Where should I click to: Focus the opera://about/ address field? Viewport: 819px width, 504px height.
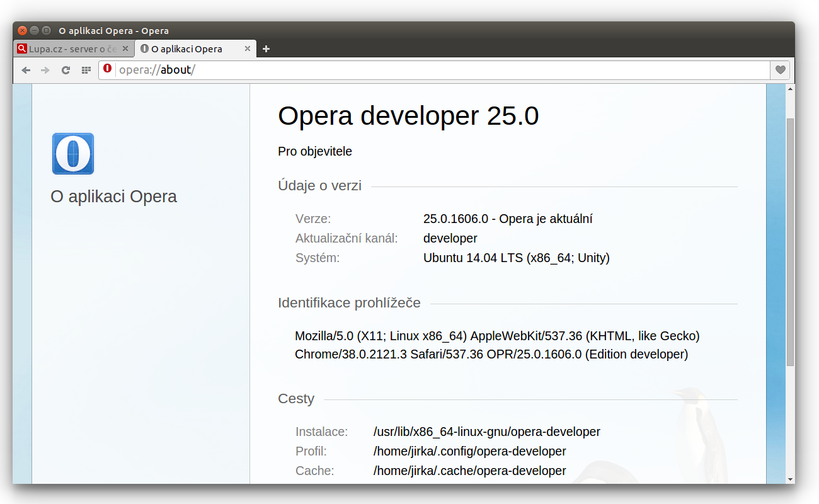click(x=441, y=70)
